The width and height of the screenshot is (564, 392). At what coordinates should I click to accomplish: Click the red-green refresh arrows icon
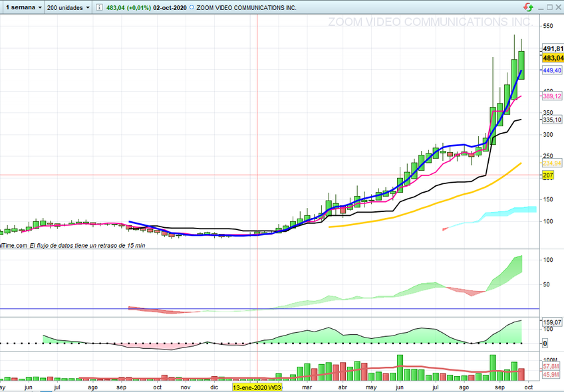click(x=527, y=7)
